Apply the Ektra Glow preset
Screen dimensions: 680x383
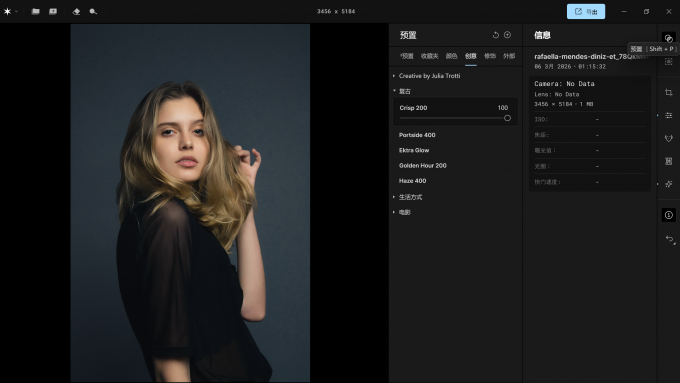[x=414, y=150]
